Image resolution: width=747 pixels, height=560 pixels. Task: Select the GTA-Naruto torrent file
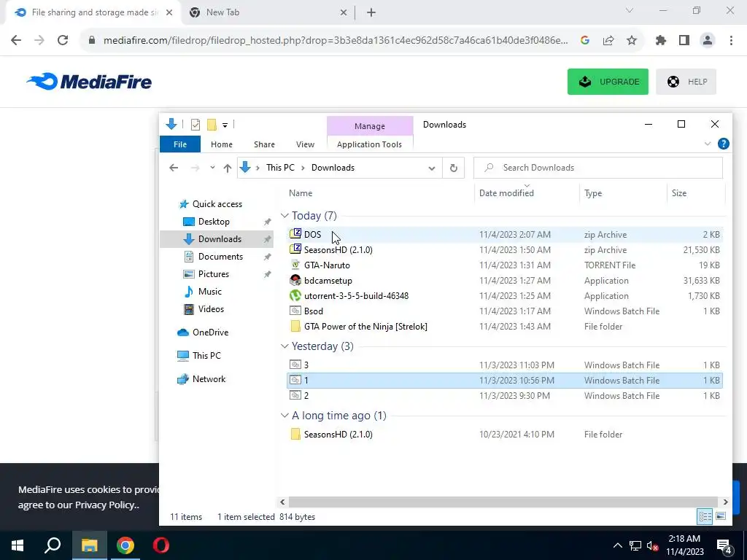pyautogui.click(x=505, y=265)
